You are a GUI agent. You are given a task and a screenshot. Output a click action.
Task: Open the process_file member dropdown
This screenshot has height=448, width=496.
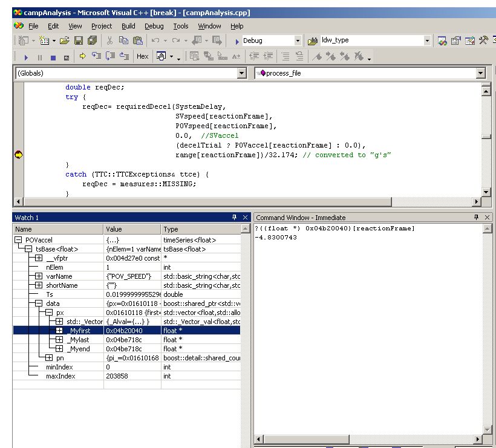click(x=480, y=73)
